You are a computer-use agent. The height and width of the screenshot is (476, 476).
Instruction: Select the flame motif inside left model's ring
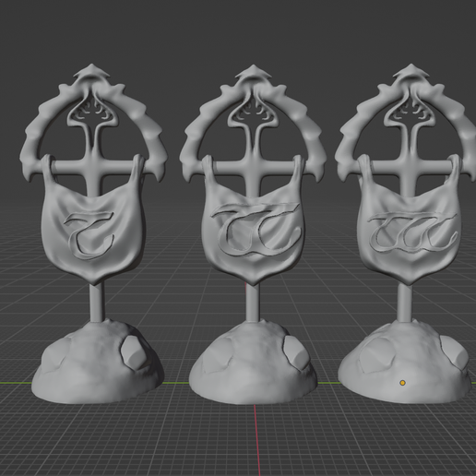pos(92,113)
